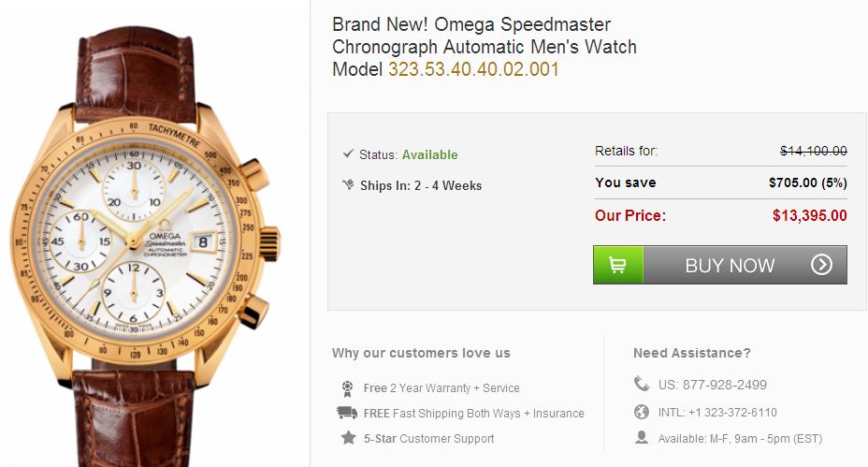Click the person icon beside availability hours

click(641, 437)
